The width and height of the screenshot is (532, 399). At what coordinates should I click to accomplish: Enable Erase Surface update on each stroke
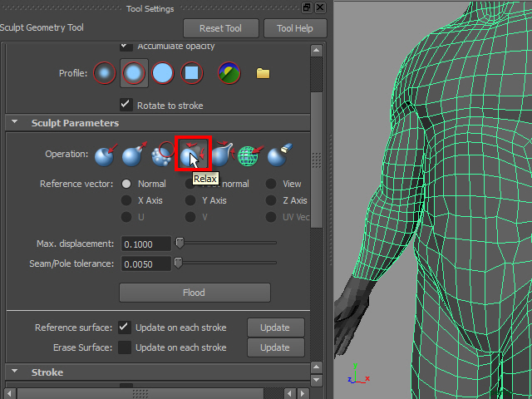[125, 347]
